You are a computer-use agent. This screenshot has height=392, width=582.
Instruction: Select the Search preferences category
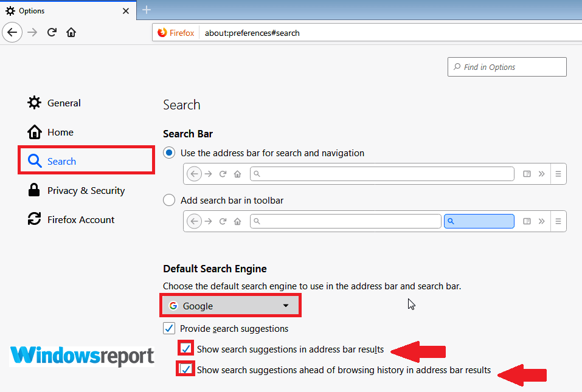coord(86,160)
